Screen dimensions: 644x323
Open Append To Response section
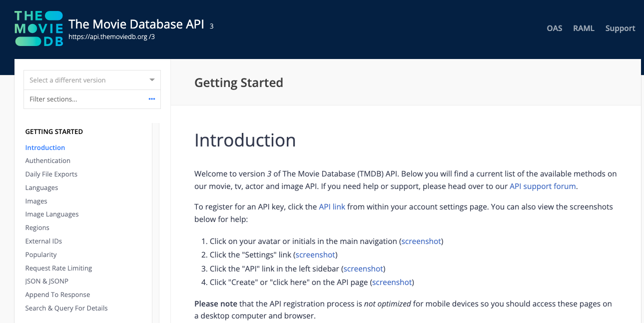pyautogui.click(x=57, y=294)
